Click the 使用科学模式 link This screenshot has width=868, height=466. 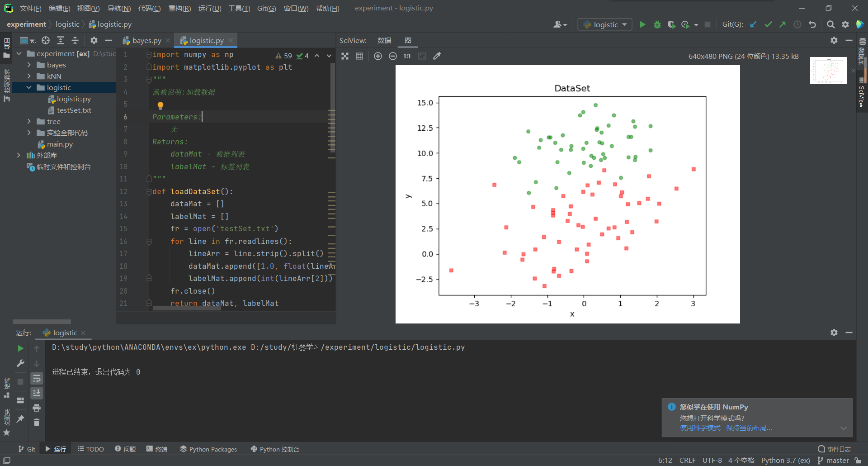700,428
